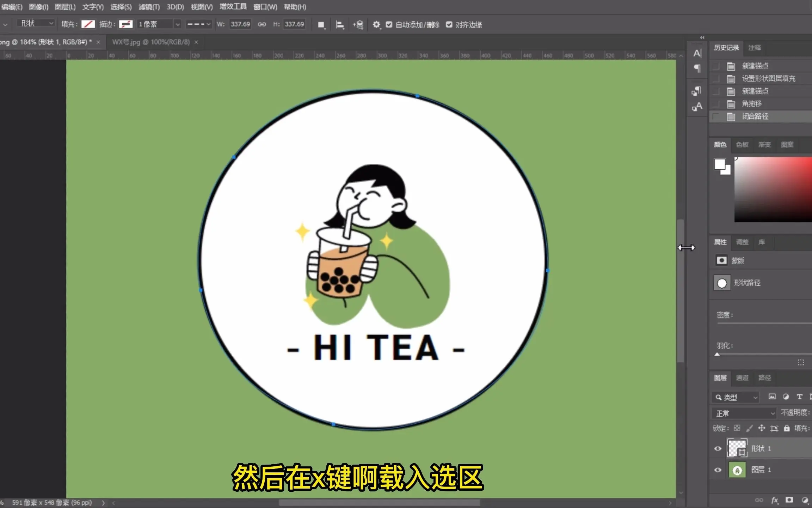
Task: Open the Paragraph panel icon
Action: (x=697, y=68)
